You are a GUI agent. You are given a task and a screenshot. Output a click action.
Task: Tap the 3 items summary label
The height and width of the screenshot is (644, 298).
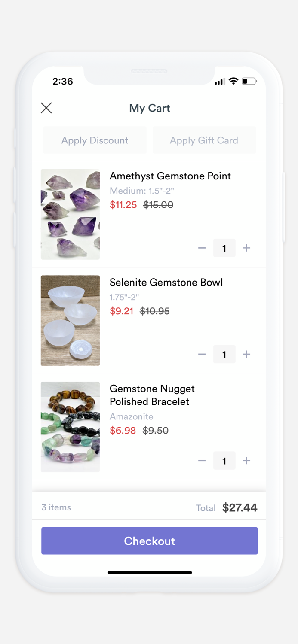click(56, 507)
